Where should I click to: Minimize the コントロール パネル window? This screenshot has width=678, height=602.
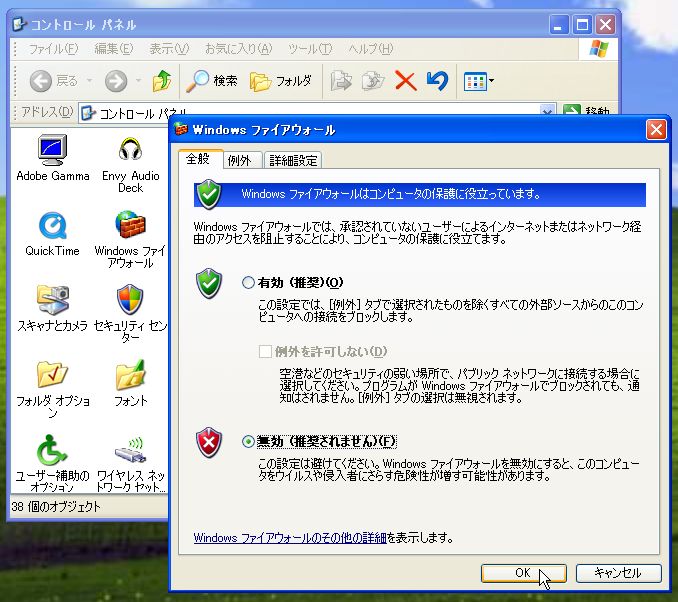coord(558,25)
